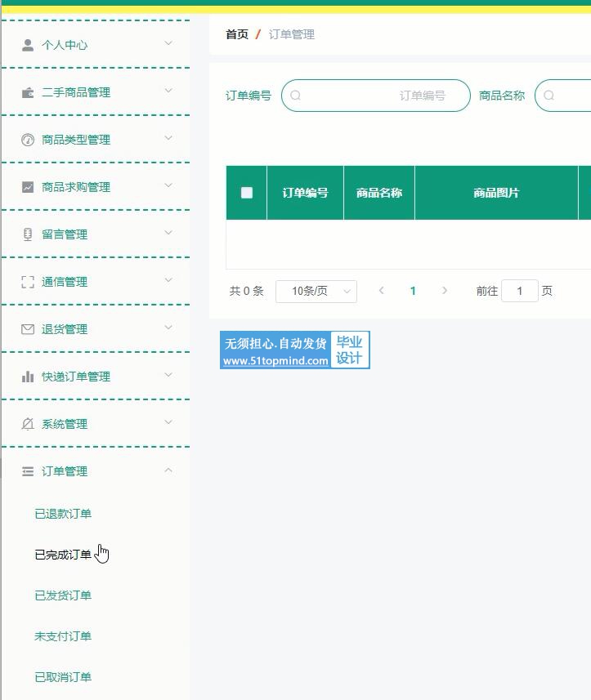Image resolution: width=591 pixels, height=700 pixels.
Task: Click the 退货管理 envelope icon
Action: 28,329
